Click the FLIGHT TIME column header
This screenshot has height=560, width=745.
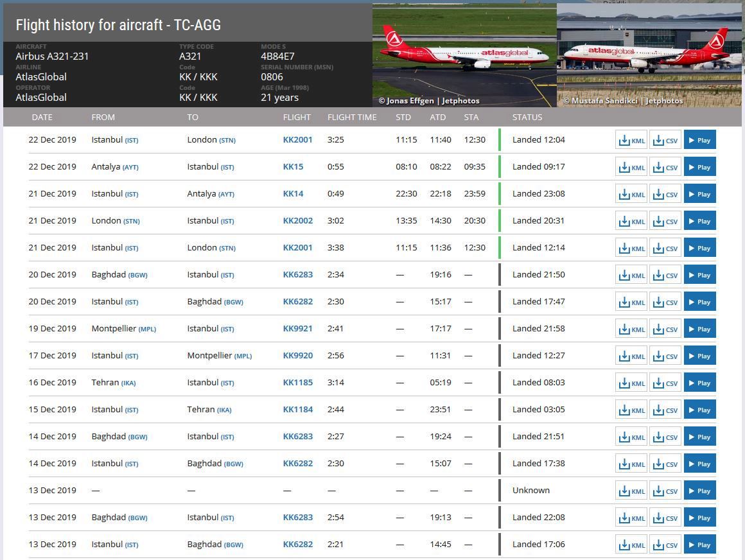[351, 118]
